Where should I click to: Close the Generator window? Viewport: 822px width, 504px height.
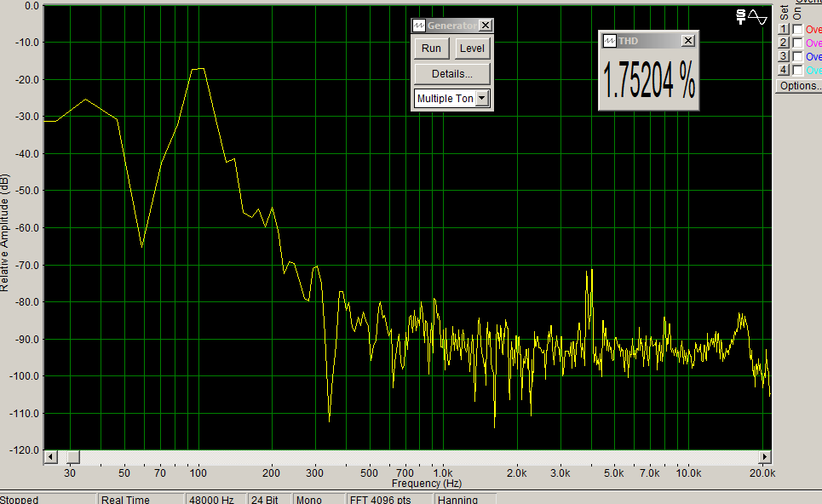coord(486,26)
